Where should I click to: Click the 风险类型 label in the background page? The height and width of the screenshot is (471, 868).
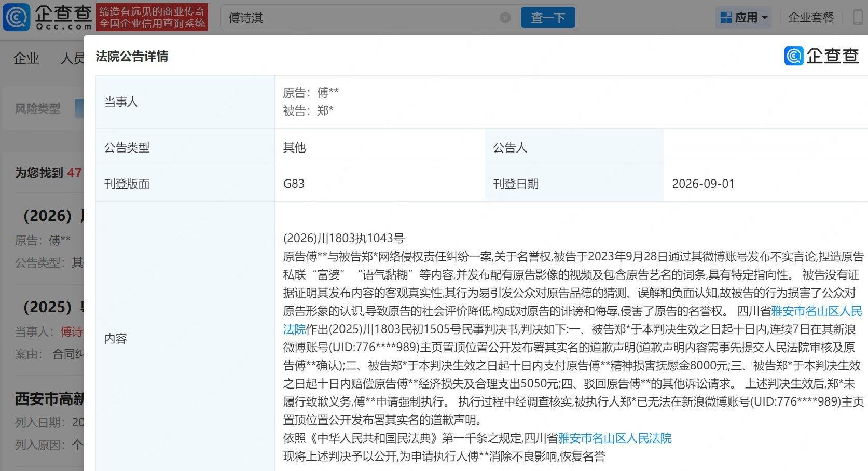(37, 108)
